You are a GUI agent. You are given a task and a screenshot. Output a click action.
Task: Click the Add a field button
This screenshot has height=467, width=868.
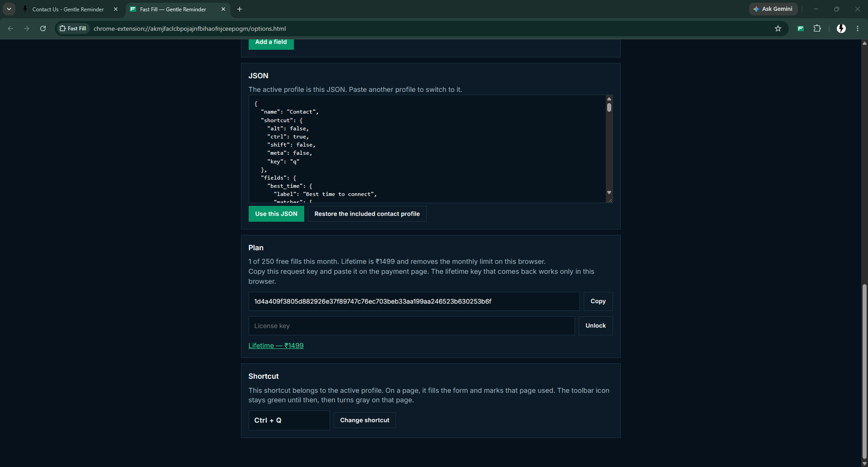tap(271, 43)
